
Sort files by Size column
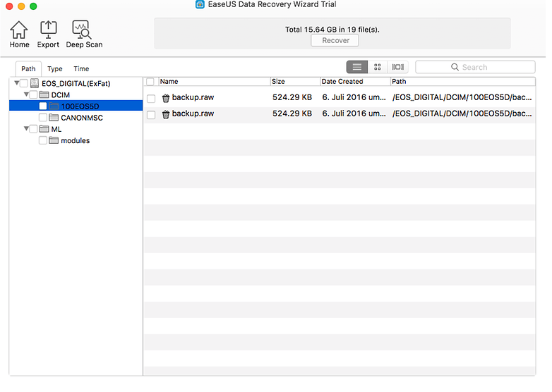pos(294,82)
